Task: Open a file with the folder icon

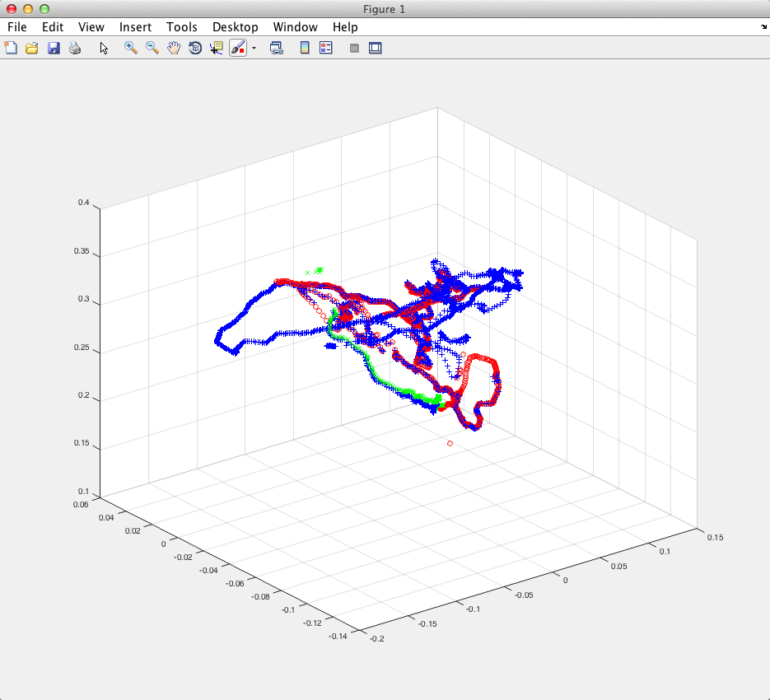Action: pos(32,48)
